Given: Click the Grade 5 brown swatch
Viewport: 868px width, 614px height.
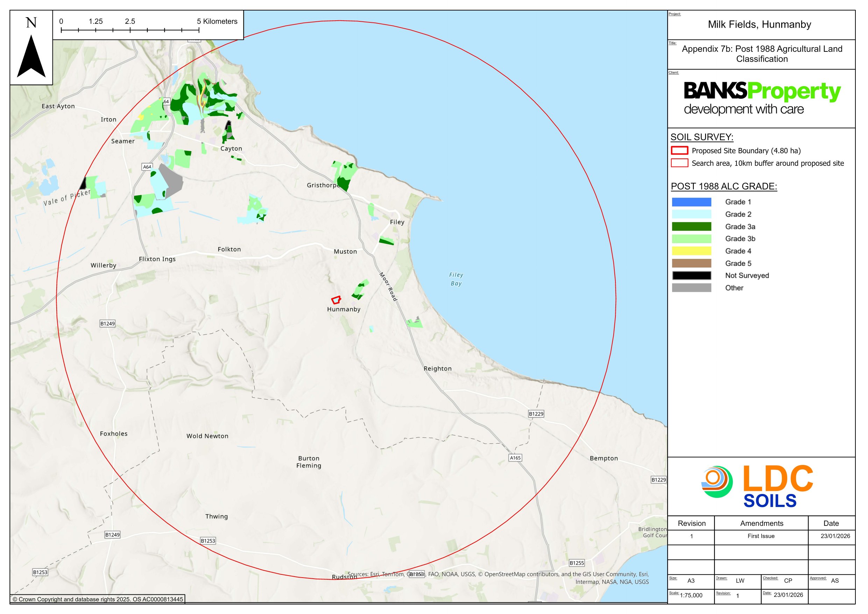Looking at the screenshot, I should (691, 263).
